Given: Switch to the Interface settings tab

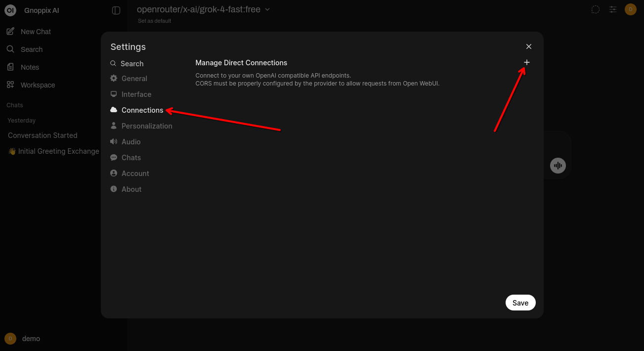Looking at the screenshot, I should pyautogui.click(x=136, y=94).
